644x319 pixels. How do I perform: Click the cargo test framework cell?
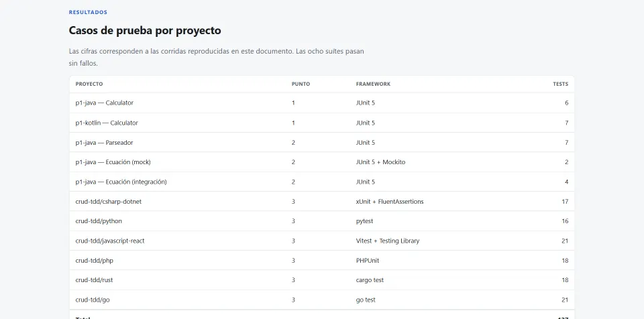(x=370, y=280)
